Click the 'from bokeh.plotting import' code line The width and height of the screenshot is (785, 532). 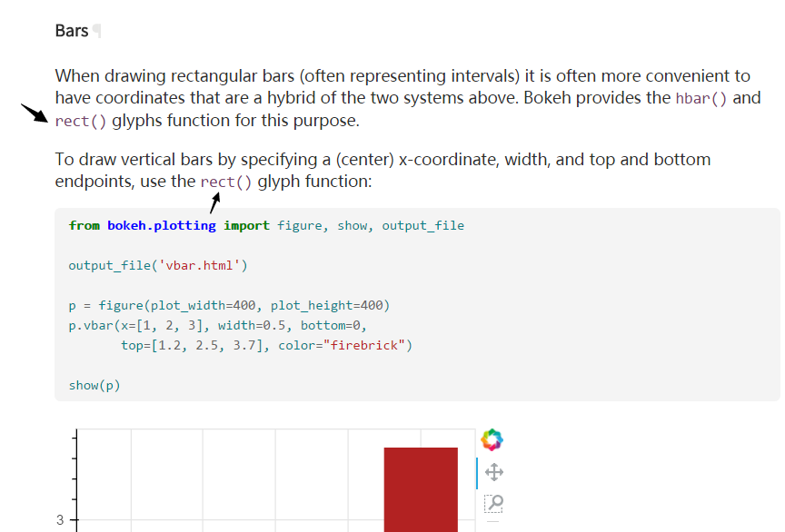click(266, 226)
